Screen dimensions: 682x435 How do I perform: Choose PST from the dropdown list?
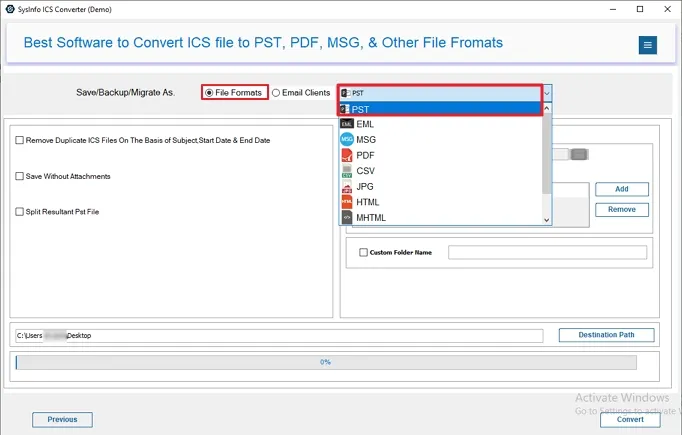(x=440, y=109)
